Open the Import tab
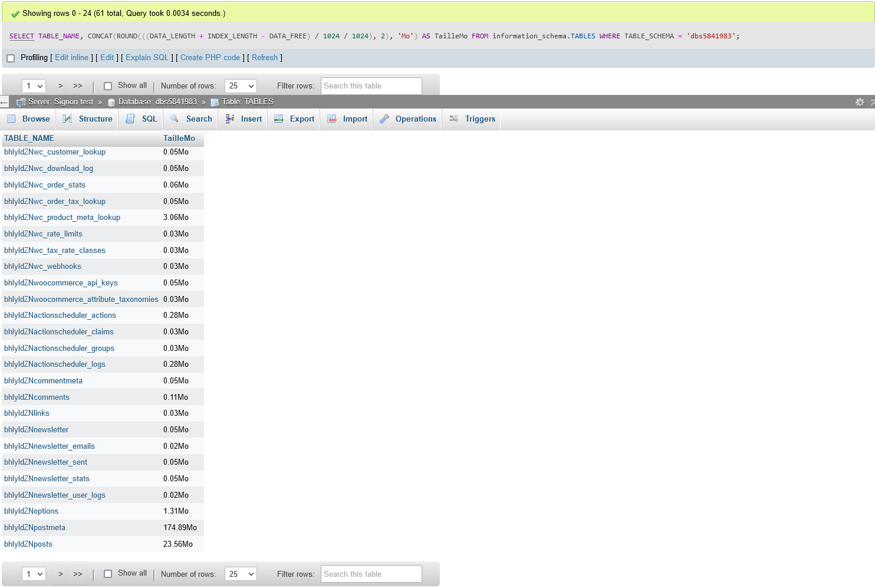Image resolution: width=875 pixels, height=588 pixels. pos(354,119)
